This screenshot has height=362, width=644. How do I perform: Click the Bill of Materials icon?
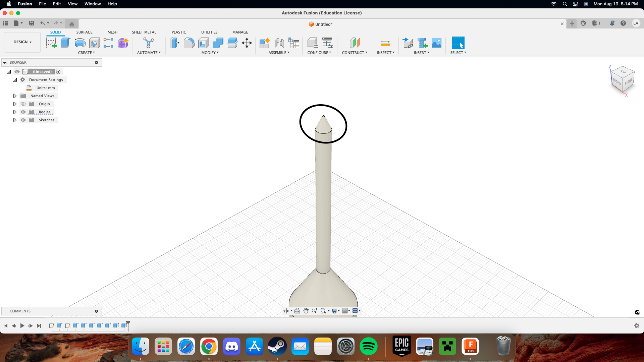(294, 43)
